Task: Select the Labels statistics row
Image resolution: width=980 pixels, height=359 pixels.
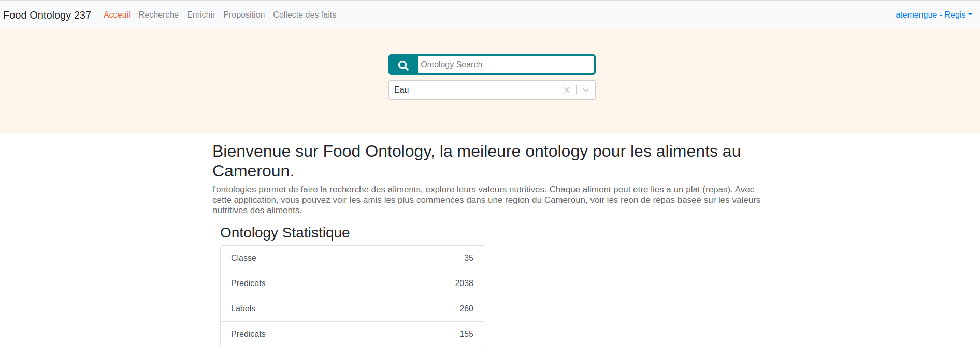Action: [352, 309]
